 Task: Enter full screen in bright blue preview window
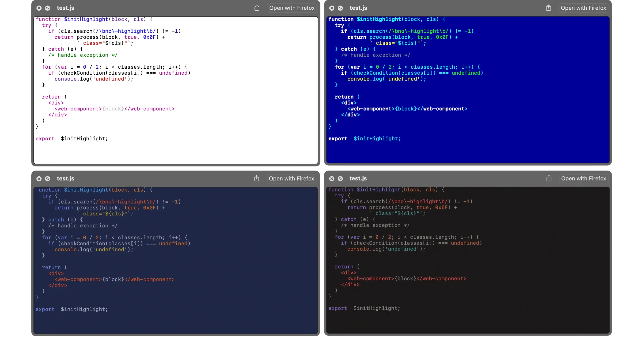click(340, 8)
